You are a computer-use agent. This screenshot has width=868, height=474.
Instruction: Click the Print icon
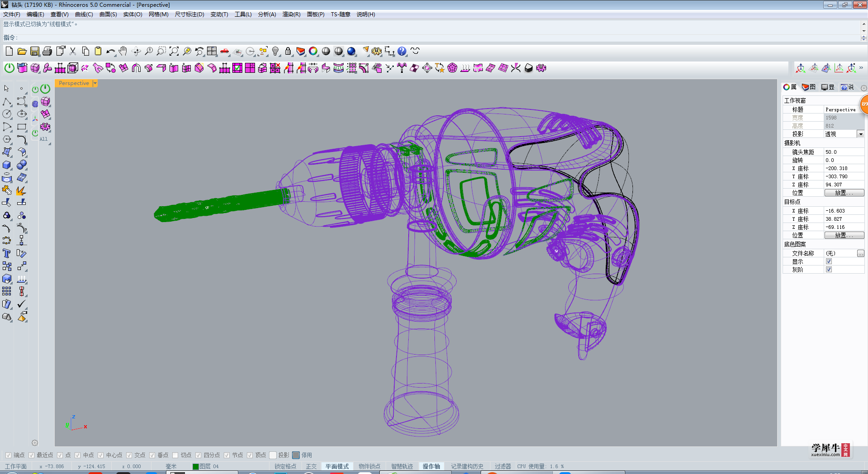coord(47,51)
